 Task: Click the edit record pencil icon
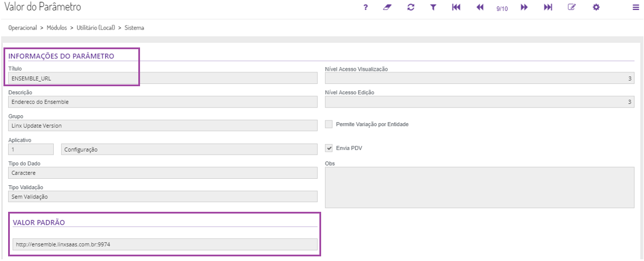[572, 8]
